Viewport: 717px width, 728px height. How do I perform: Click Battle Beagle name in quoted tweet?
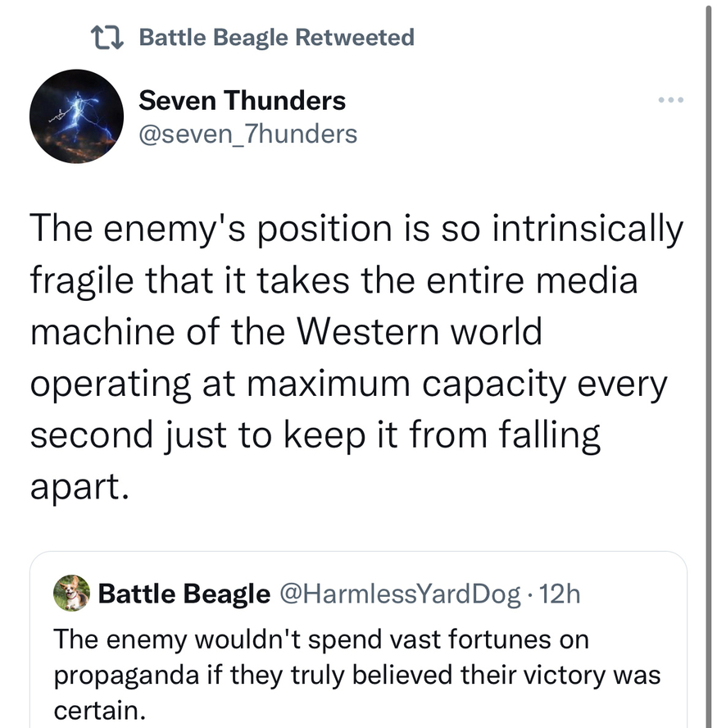coord(184,594)
